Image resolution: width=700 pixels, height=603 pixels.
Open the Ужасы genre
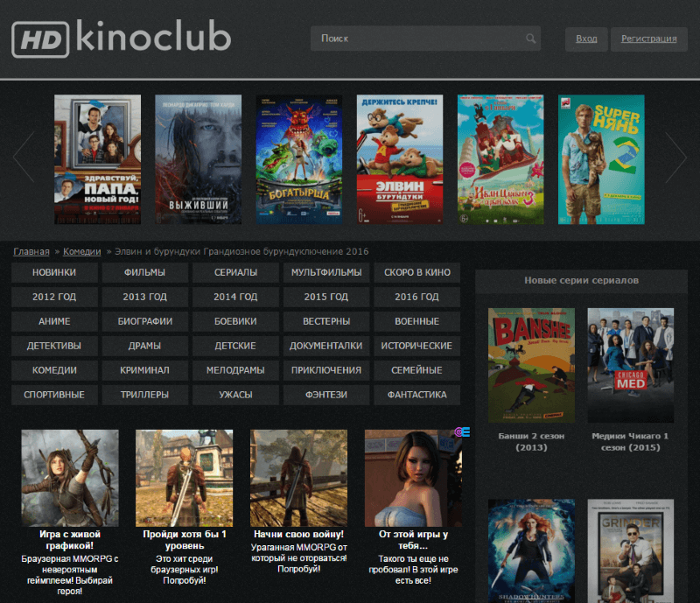coord(235,396)
